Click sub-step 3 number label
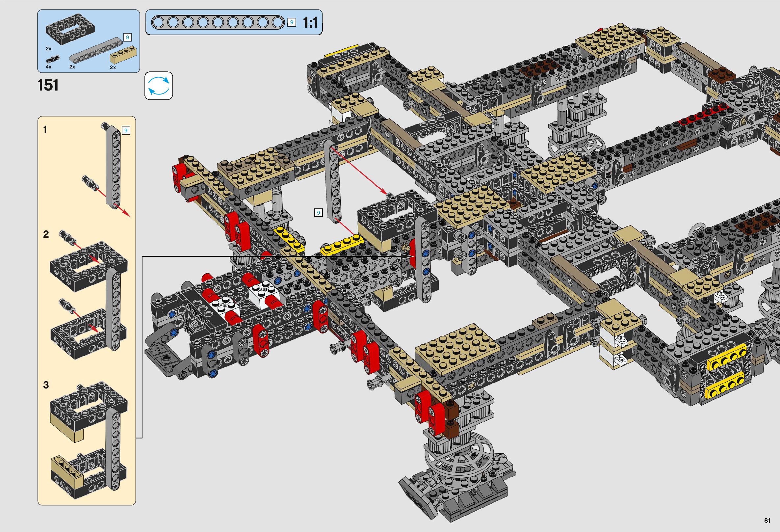This screenshot has width=780, height=532. coord(46,385)
